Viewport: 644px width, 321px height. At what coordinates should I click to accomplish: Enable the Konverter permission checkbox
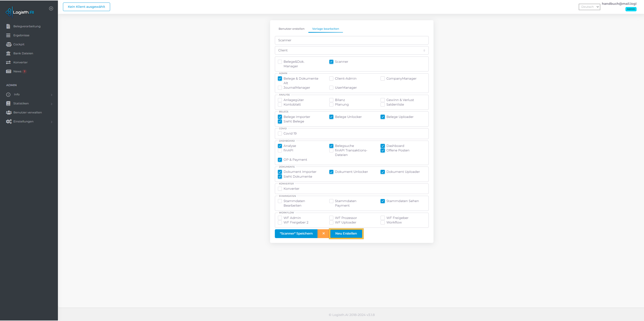pyautogui.click(x=280, y=188)
